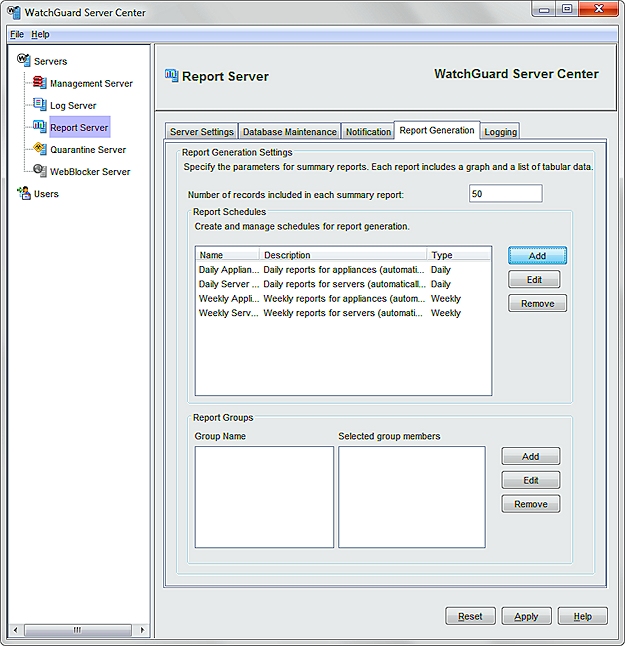Remove the selected report group
The height and width of the screenshot is (646, 625).
coord(530,504)
